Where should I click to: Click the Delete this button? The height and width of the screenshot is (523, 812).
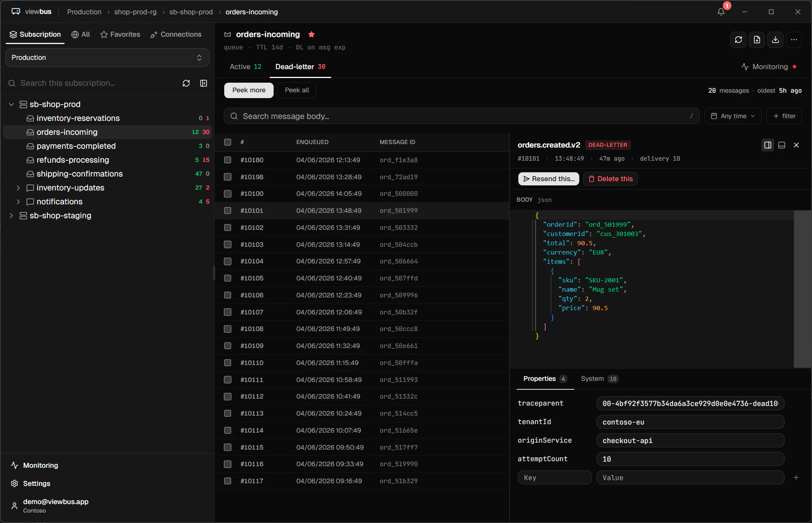pyautogui.click(x=611, y=179)
